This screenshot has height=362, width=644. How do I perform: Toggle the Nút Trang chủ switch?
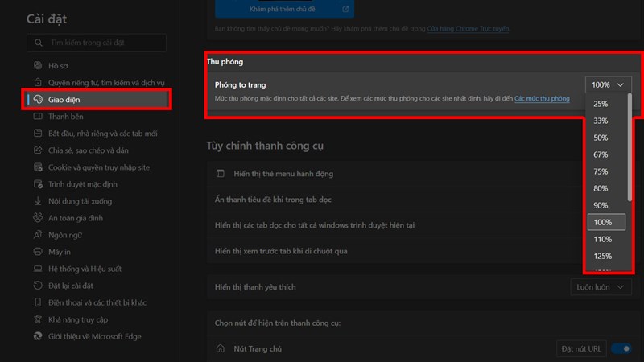coord(621,348)
